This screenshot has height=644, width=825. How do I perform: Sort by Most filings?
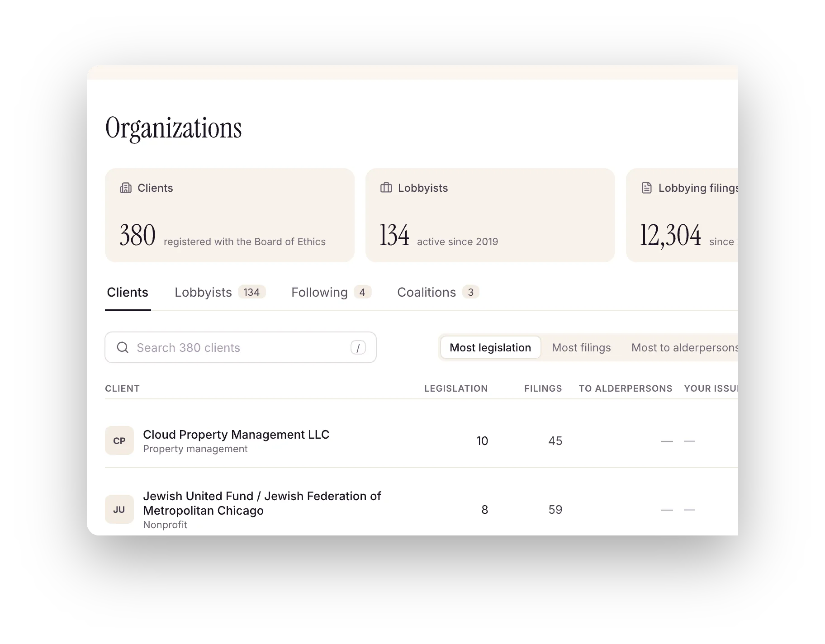coord(581,347)
